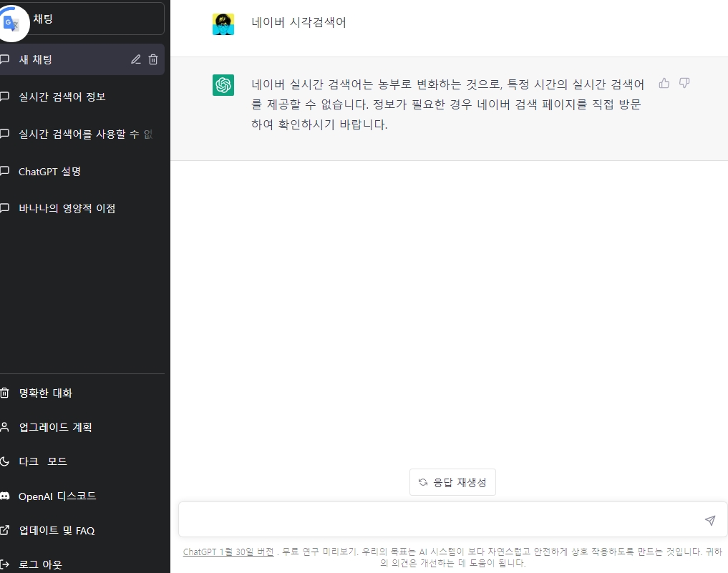Screen dimensions: 728x573
Task: Give thumbs down to the response
Action: [684, 84]
